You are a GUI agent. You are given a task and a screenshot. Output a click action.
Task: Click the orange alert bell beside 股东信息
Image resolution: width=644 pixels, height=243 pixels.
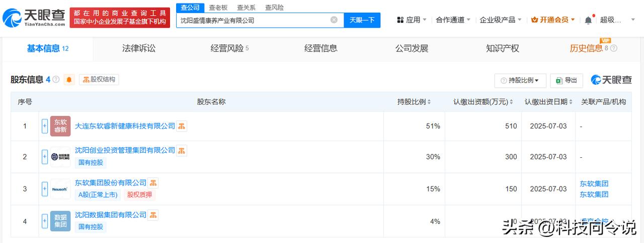point(69,80)
